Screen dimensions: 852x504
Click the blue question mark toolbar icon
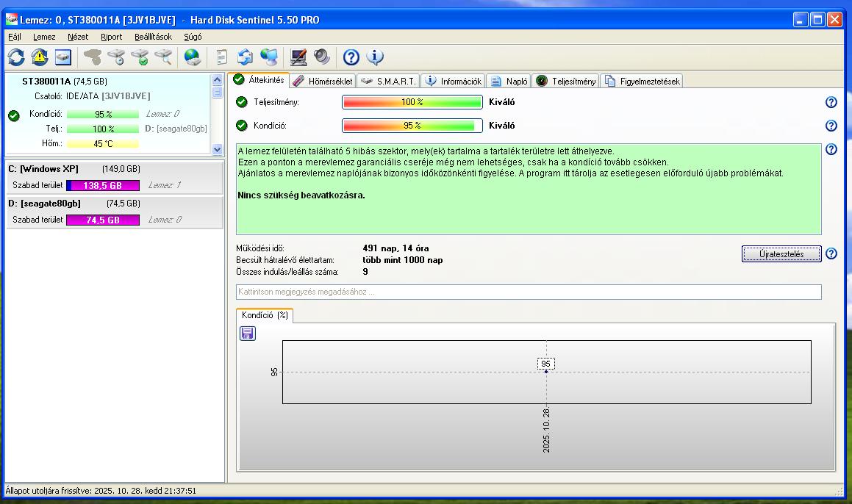351,57
